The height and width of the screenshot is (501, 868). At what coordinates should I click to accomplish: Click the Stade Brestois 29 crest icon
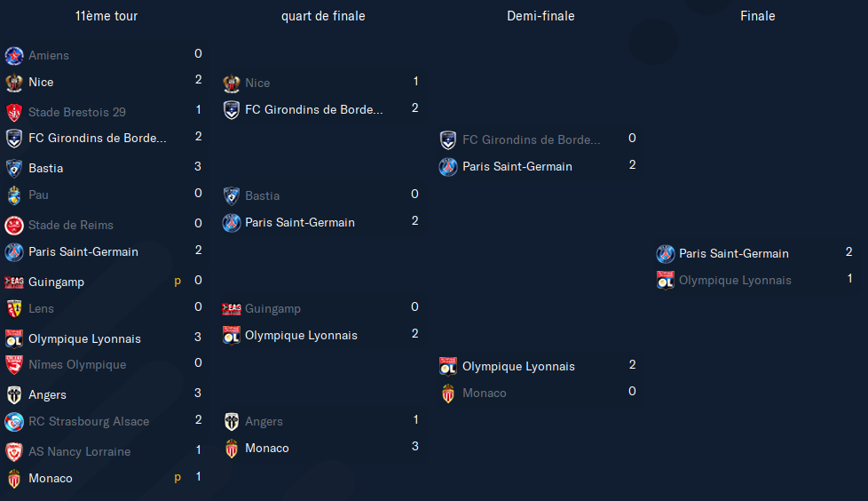[14, 112]
